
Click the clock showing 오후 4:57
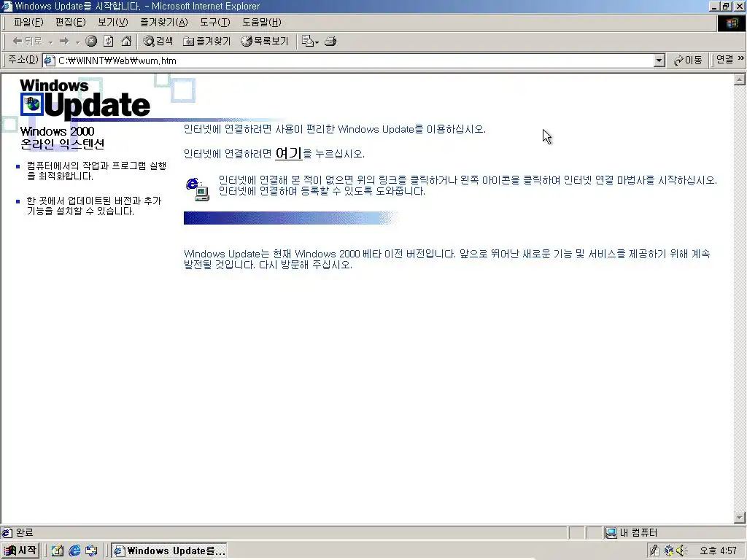[x=719, y=551]
